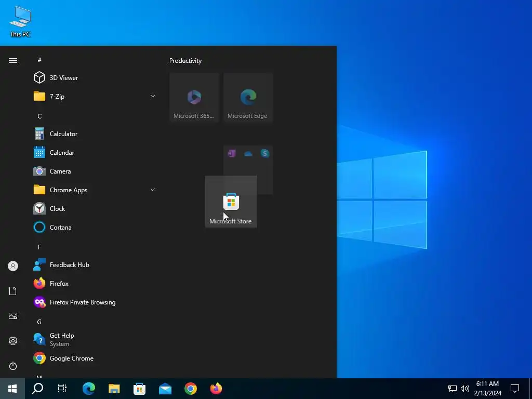Click the volume tray icon
Viewport: 532px width, 399px height.
coord(465,389)
